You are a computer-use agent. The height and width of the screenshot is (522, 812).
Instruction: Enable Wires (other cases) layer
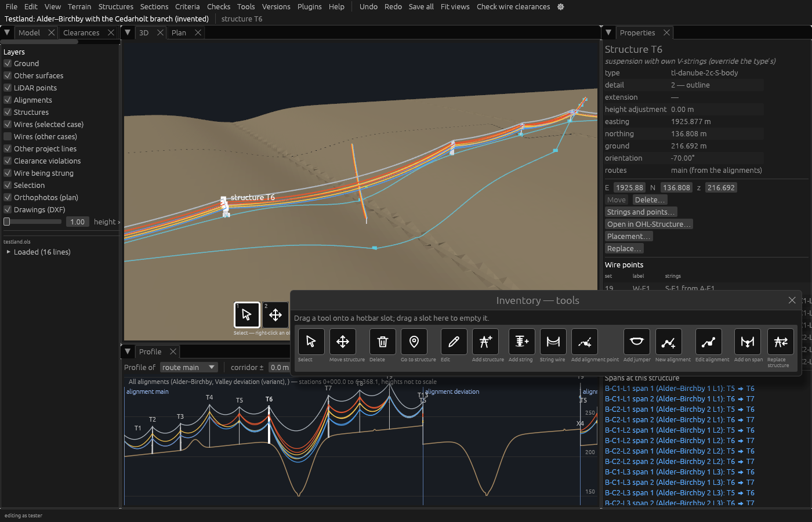8,136
